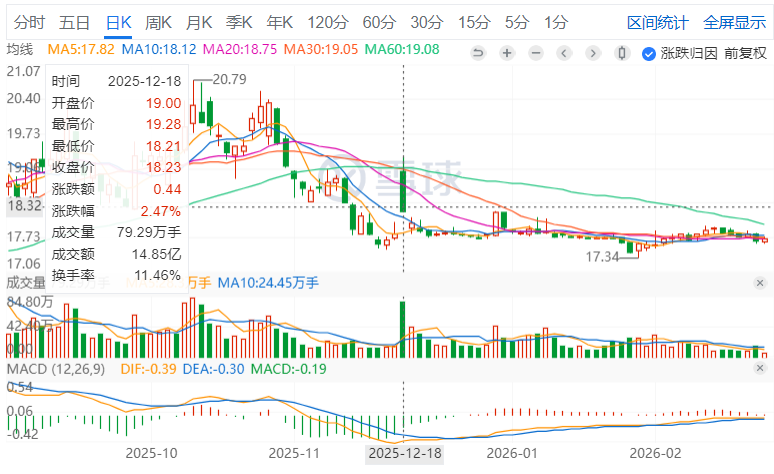The image size is (774, 474).
Task: Switch to the 分时 tab
Action: pos(29,22)
